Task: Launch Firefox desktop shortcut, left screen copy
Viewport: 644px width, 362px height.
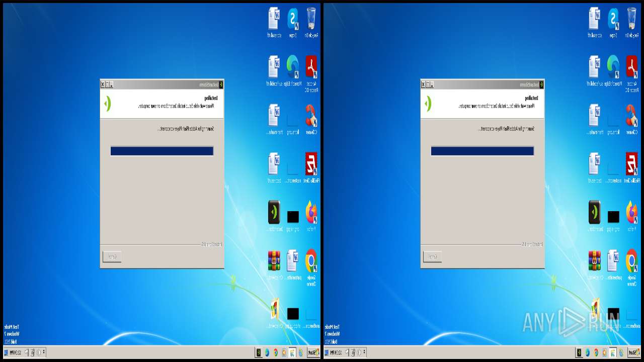Action: (x=311, y=216)
